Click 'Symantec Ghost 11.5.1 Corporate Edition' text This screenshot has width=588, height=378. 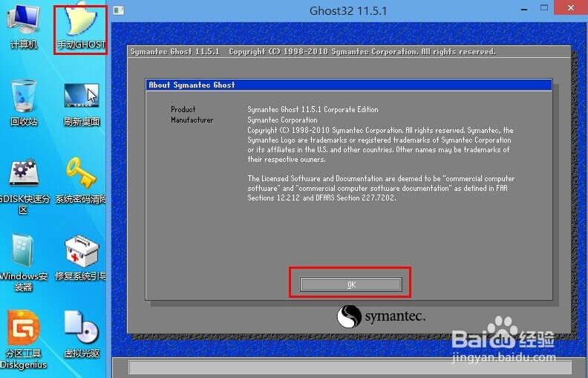313,109
